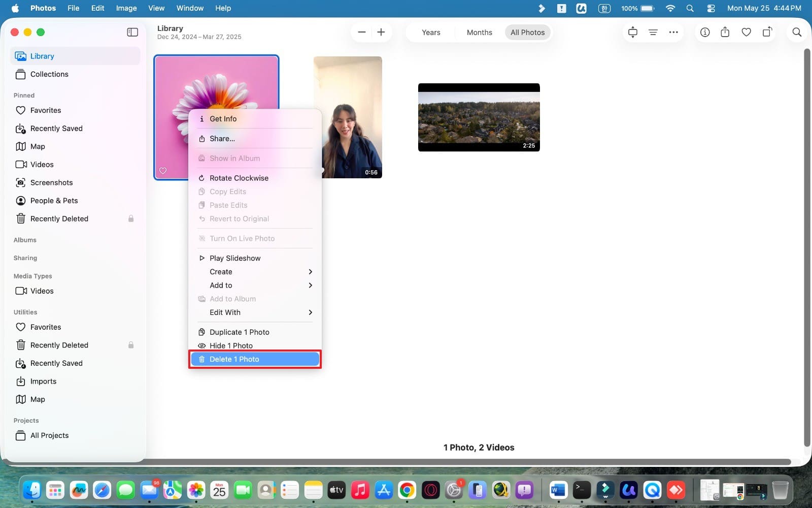The image size is (812, 508).
Task: Open Music app from the dock
Action: point(360,490)
